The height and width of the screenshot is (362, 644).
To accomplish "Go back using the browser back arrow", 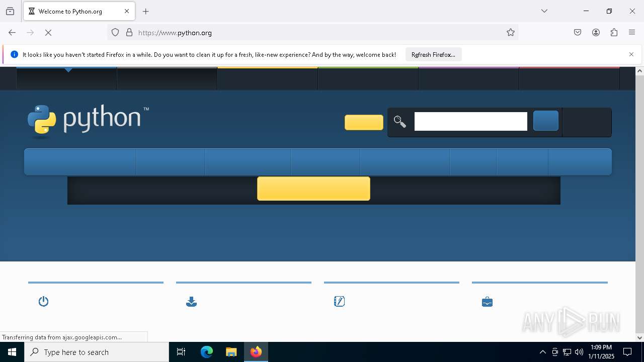I will [12, 33].
